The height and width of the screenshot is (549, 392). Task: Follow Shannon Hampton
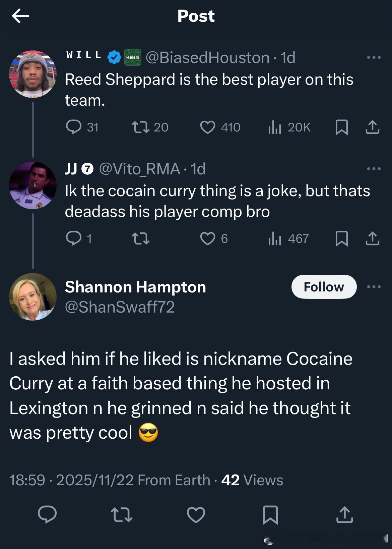324,287
